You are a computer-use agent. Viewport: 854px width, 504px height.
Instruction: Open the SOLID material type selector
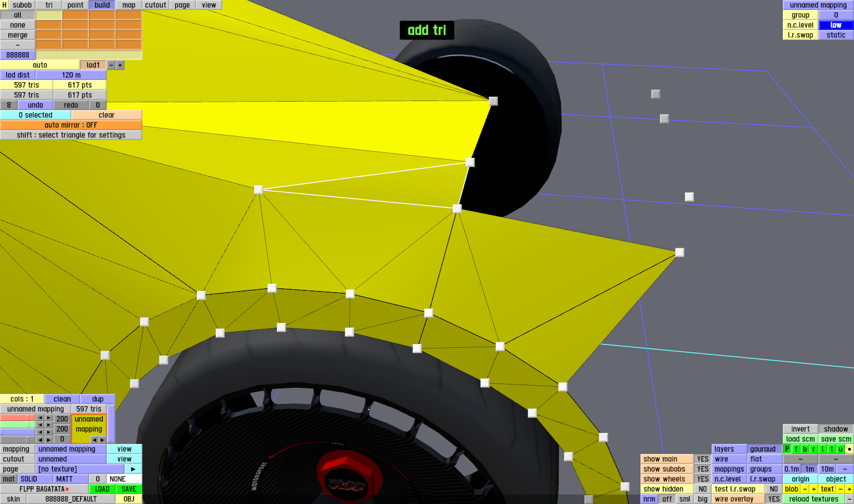pyautogui.click(x=36, y=479)
